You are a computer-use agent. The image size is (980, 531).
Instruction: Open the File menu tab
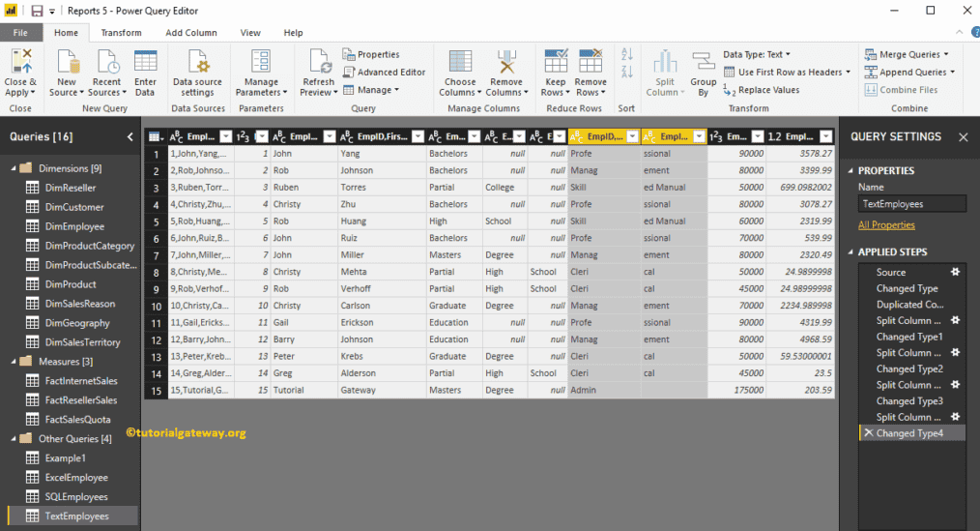tap(20, 33)
